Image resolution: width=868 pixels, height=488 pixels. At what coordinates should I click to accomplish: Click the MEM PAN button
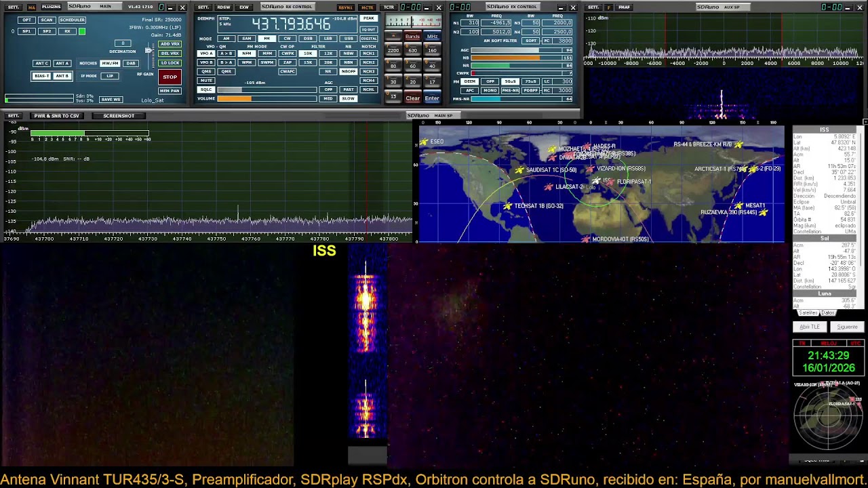click(170, 91)
